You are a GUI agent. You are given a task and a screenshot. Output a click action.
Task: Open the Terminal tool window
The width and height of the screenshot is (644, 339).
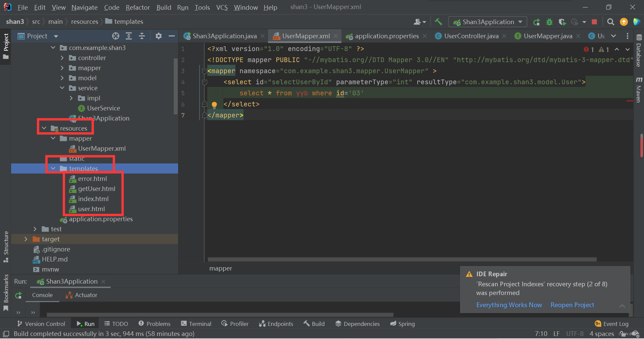(x=196, y=324)
